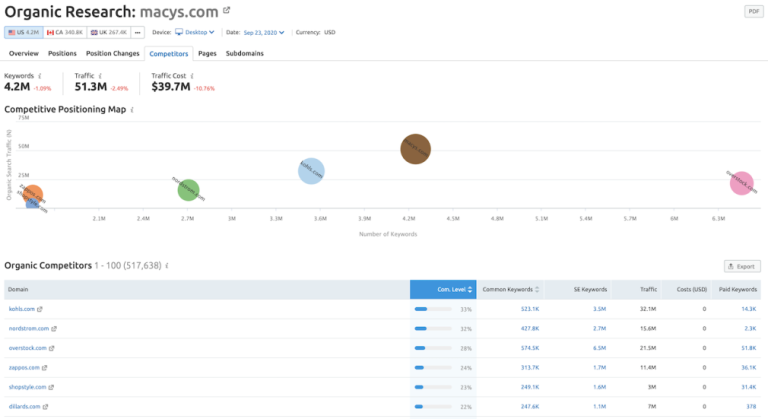Click the green nordstrom.com bubble
Viewport: 768px width, 419px height.
click(188, 190)
